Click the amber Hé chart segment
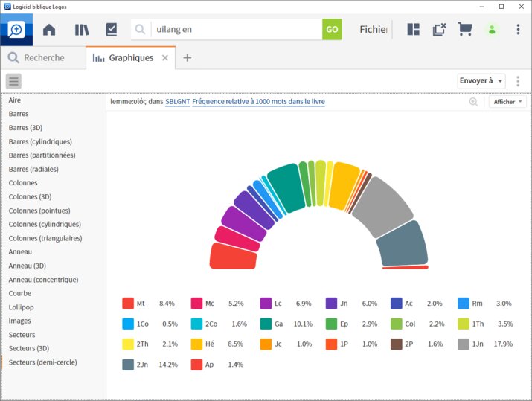Viewport: 532px width, 401px height. (x=343, y=186)
